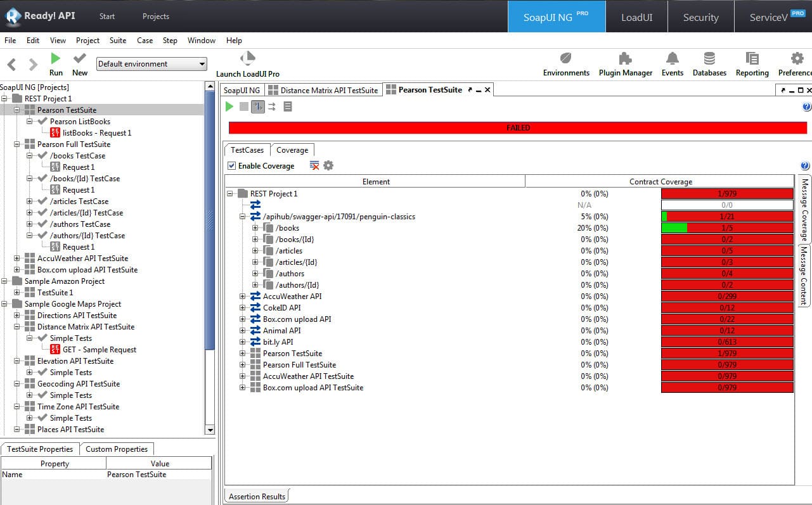Select the Contract Coverage column header
Screen dimensions: 812x505
coord(660,182)
